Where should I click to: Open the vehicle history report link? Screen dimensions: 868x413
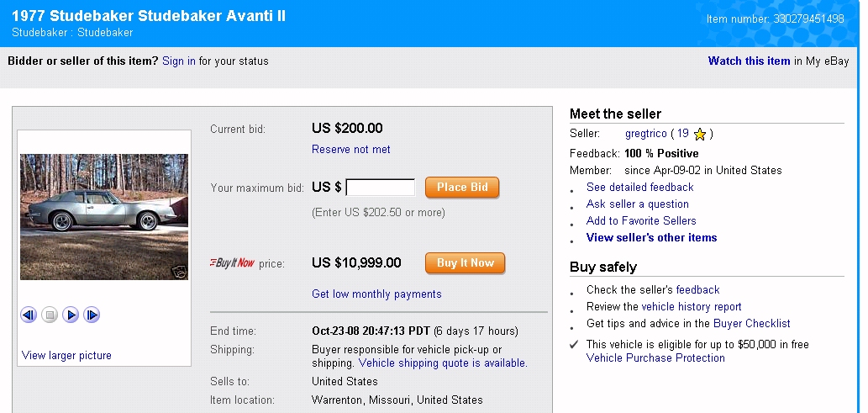[691, 307]
